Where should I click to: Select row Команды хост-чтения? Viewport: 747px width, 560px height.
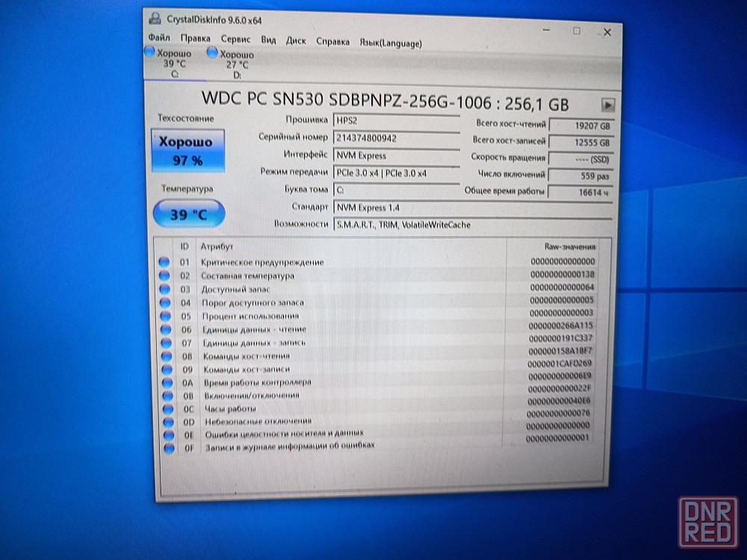[x=377, y=355]
